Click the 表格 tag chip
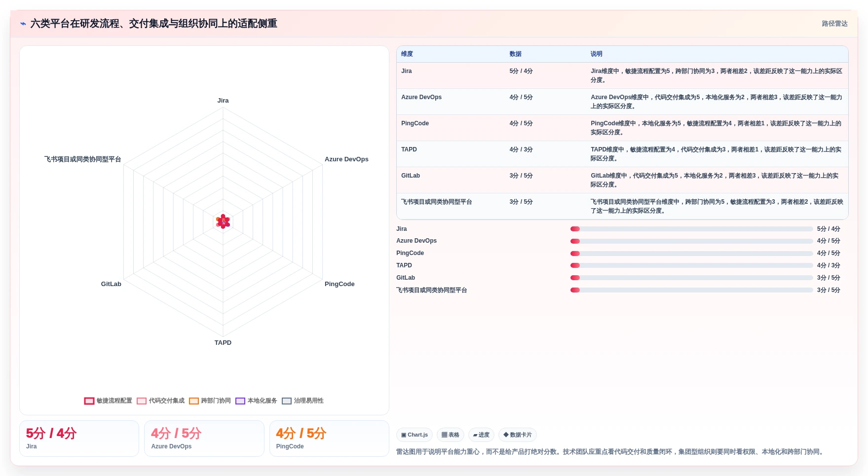The width and height of the screenshot is (868, 476). (x=451, y=435)
